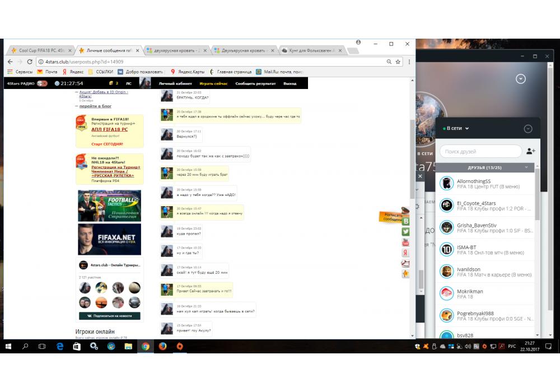Open Firefox from the taskbar

pyautogui.click(x=162, y=346)
